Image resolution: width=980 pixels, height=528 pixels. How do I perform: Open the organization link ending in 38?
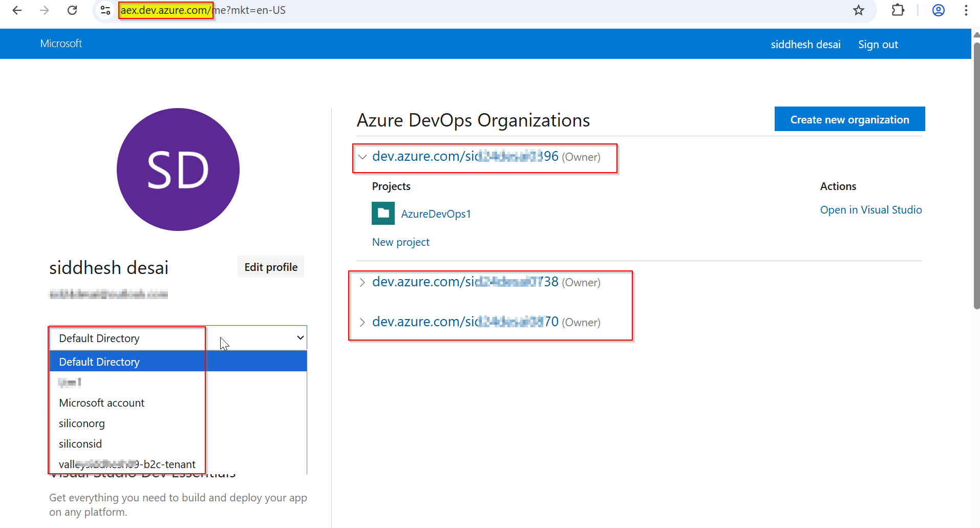[x=465, y=282]
